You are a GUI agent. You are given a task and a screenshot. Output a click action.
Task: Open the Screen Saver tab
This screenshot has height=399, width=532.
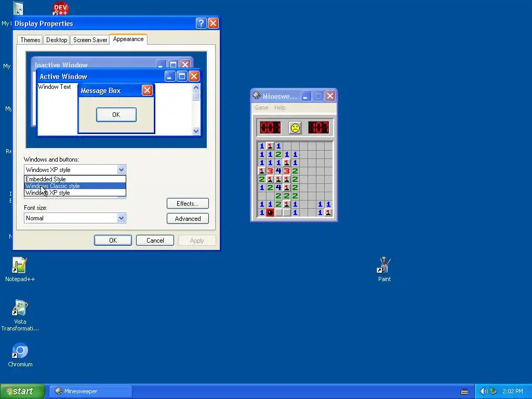90,39
